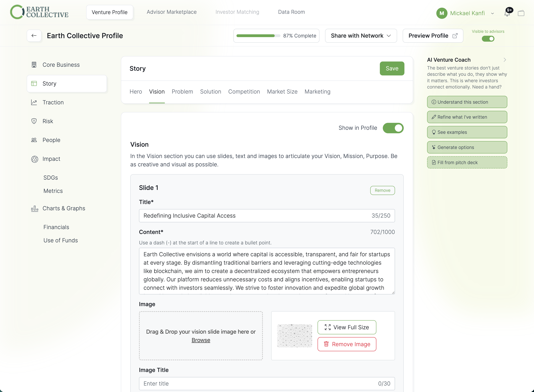Open the Advisor Marketplace page
This screenshot has height=392, width=534.
pos(171,12)
